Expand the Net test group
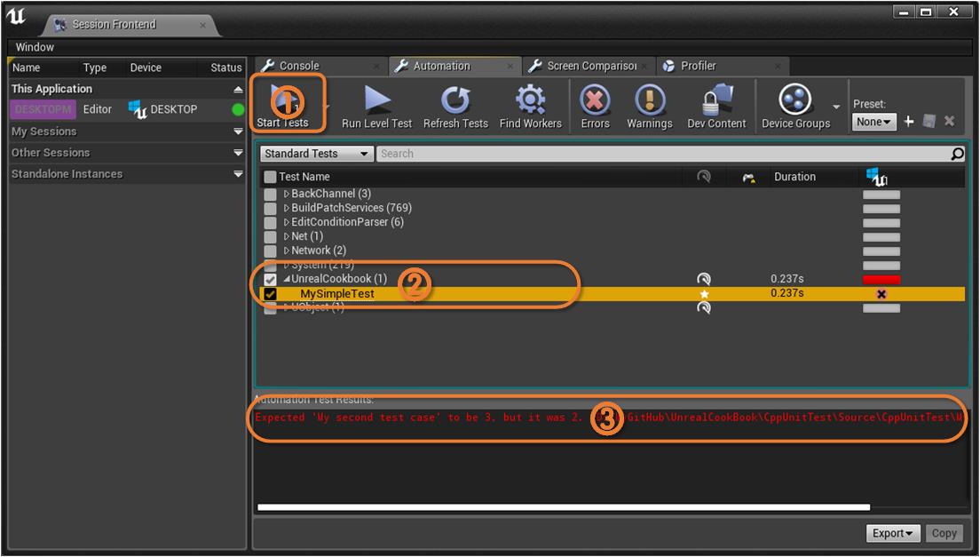This screenshot has width=980, height=557. click(x=287, y=236)
